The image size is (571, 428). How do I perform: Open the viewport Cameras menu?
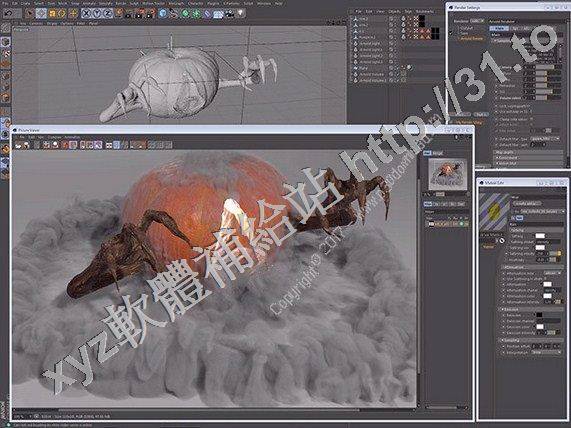click(35, 23)
